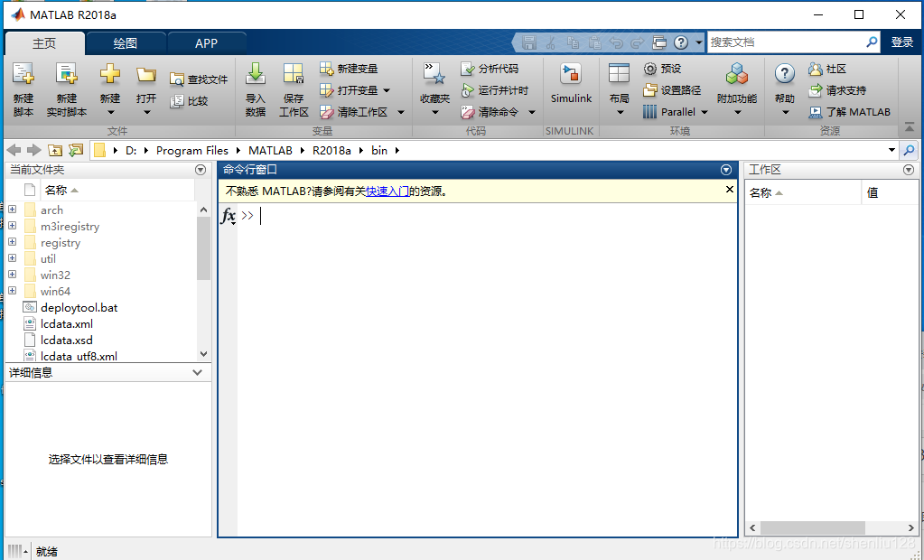The image size is (924, 560).
Task: Open the Parallel dropdown arrow
Action: pos(705,112)
